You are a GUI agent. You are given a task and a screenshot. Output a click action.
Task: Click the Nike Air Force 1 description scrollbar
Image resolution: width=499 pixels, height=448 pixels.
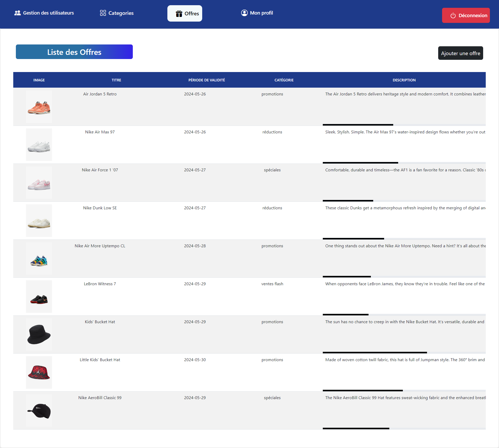click(x=348, y=201)
